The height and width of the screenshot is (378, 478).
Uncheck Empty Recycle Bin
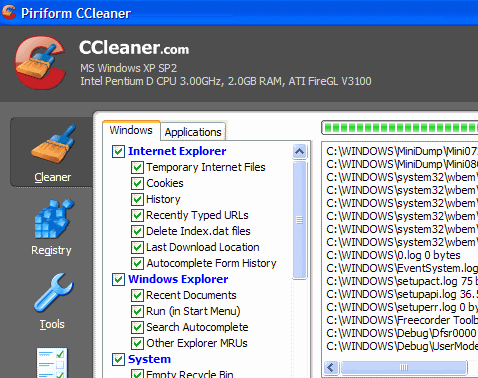pyautogui.click(x=137, y=374)
